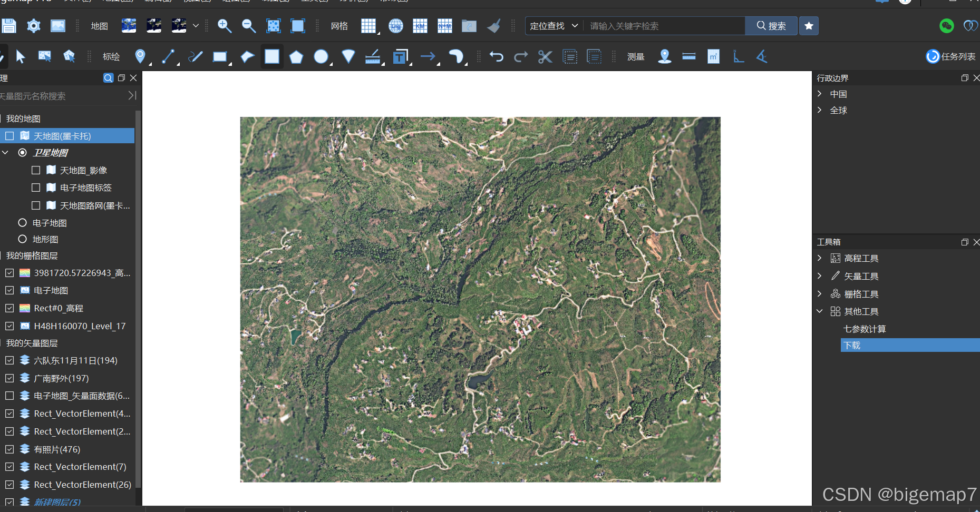Screen dimensions: 980x512
Task: Select the pentagon polygon drawing tool
Action: (x=296, y=57)
